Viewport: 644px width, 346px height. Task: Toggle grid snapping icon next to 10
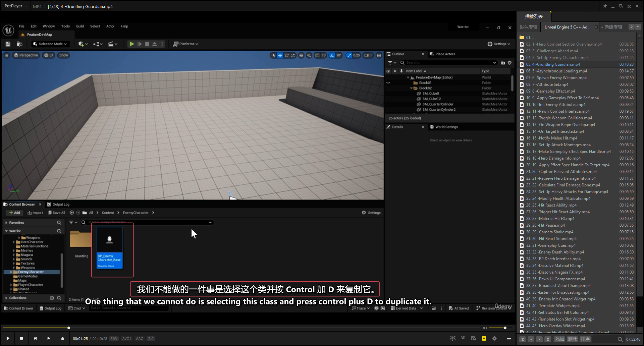[x=317, y=55]
